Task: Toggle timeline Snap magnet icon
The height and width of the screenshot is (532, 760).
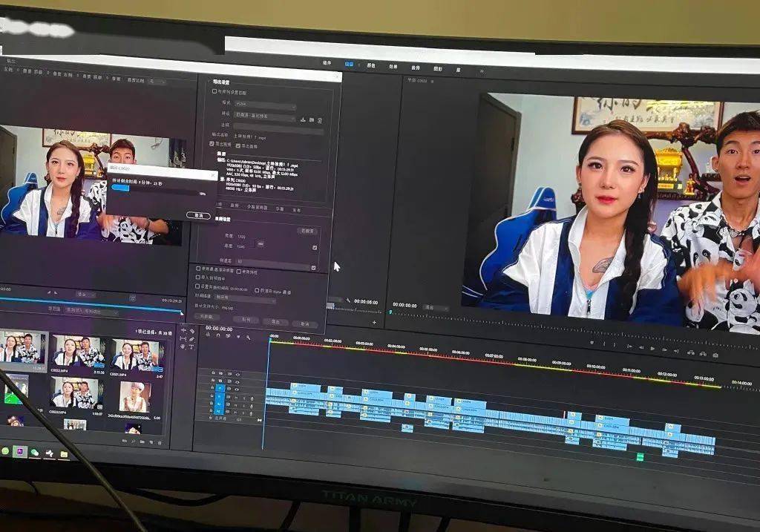Action: pos(217,335)
